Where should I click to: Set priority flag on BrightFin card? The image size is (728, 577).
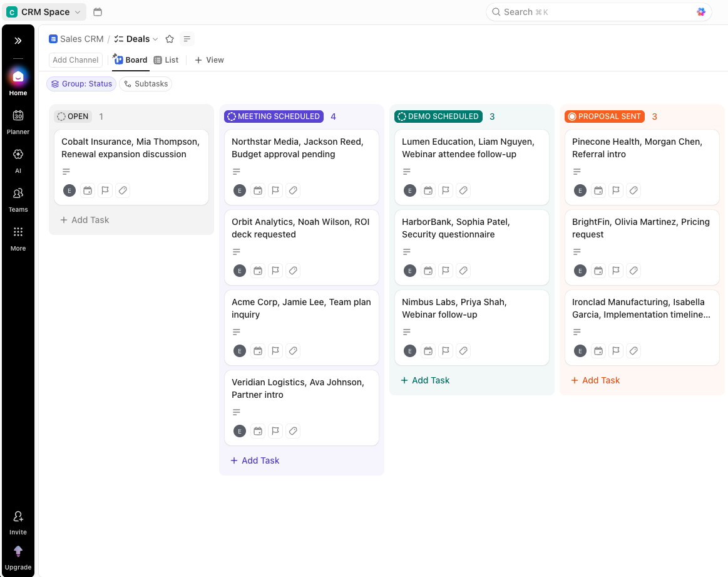[x=616, y=271]
